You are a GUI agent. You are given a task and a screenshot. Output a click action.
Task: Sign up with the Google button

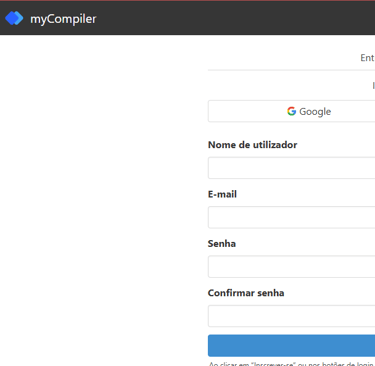292,111
